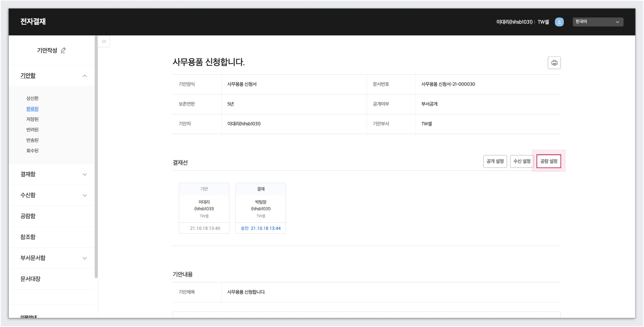Expand the 수신함 section
Viewport: 644px width, 327px height.
click(x=84, y=195)
